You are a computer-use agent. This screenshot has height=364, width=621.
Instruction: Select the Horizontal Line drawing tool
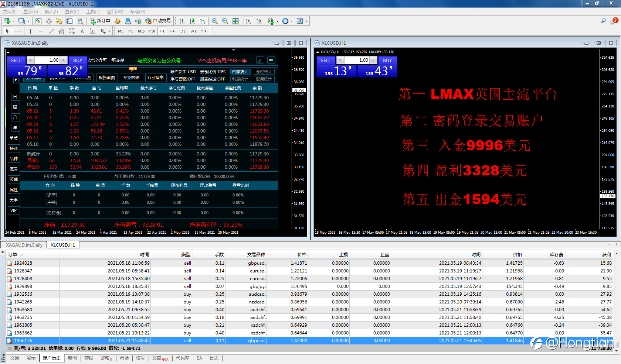point(41,31)
